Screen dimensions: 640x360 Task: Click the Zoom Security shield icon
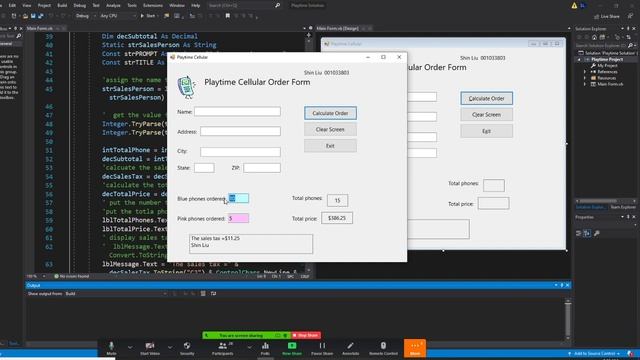coord(187,346)
